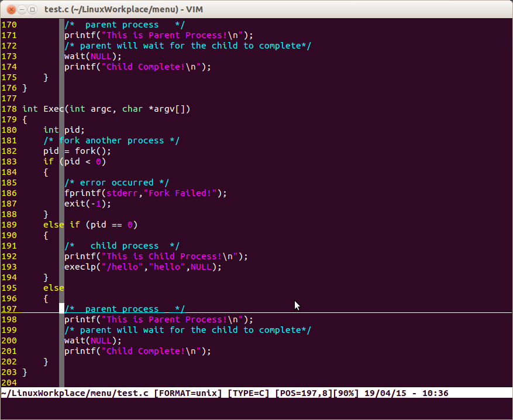Click the [TYPE=C] status indicator
The height and width of the screenshot is (420, 513).
pyautogui.click(x=248, y=393)
